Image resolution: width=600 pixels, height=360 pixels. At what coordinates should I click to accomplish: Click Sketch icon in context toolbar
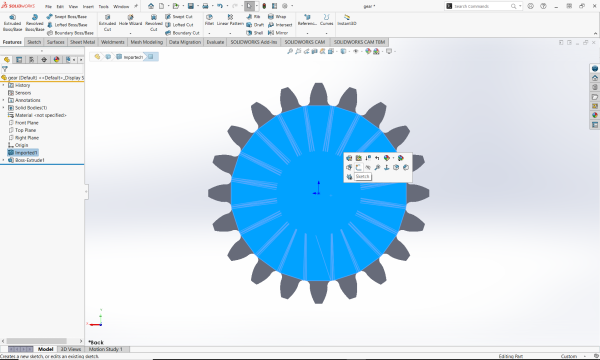pos(358,168)
